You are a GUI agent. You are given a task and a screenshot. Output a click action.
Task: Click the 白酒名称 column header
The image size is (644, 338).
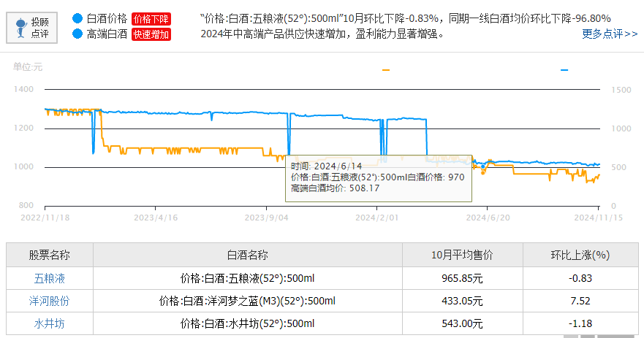[248, 255]
